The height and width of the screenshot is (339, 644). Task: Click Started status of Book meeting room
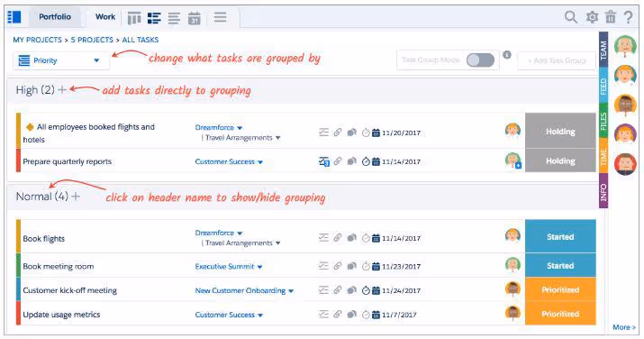coord(560,265)
